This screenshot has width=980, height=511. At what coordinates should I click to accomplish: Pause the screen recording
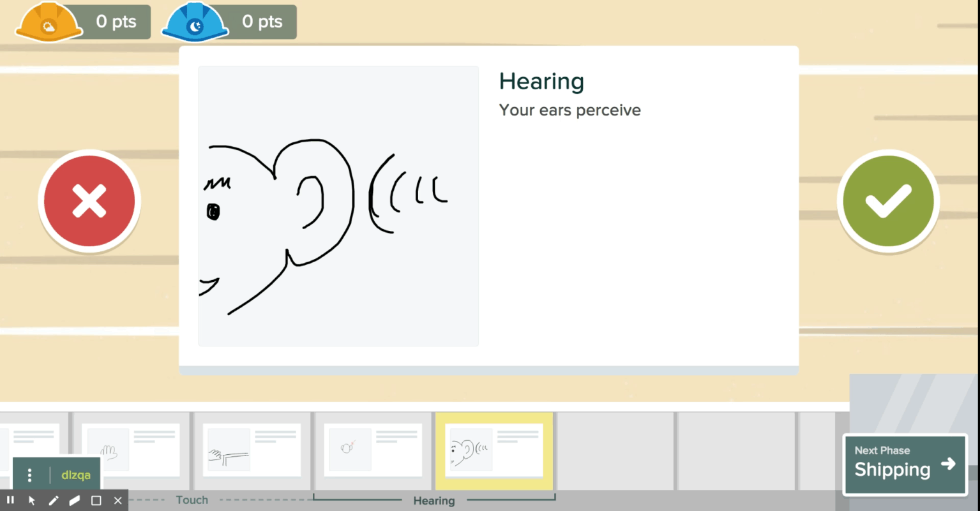tap(10, 500)
